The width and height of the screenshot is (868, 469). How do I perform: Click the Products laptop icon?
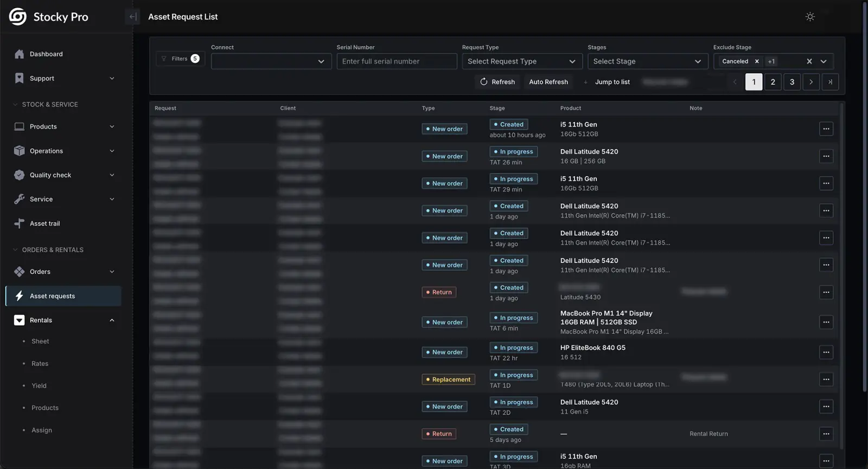click(20, 127)
